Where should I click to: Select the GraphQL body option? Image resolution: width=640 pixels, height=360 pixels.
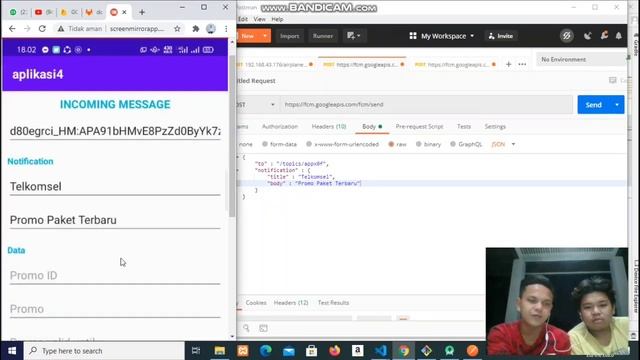click(x=466, y=144)
